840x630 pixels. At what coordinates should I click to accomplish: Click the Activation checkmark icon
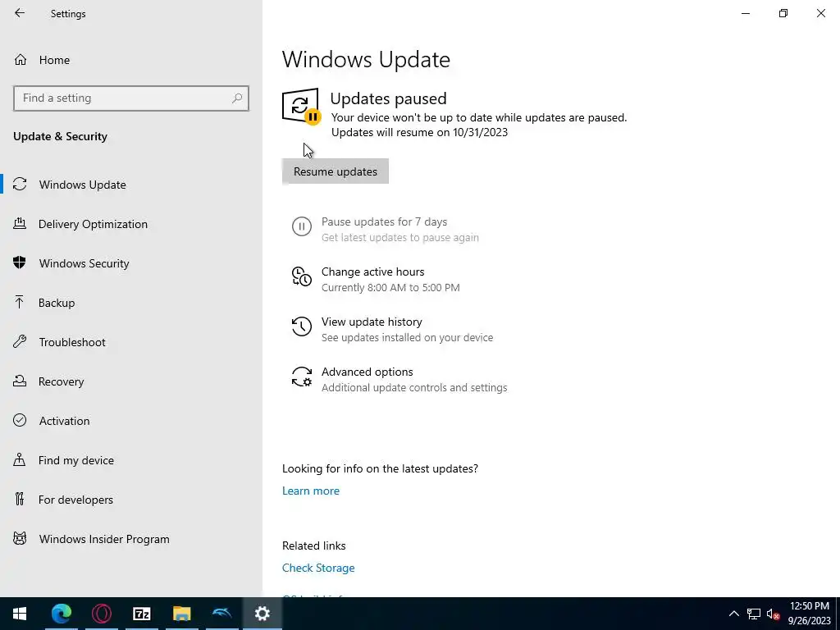click(x=20, y=420)
